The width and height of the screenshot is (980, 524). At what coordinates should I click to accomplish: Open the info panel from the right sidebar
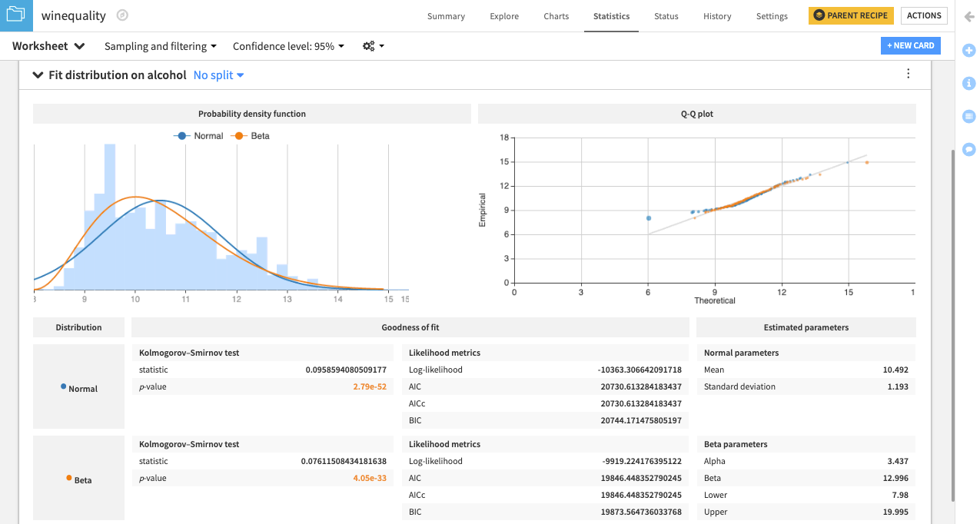968,83
